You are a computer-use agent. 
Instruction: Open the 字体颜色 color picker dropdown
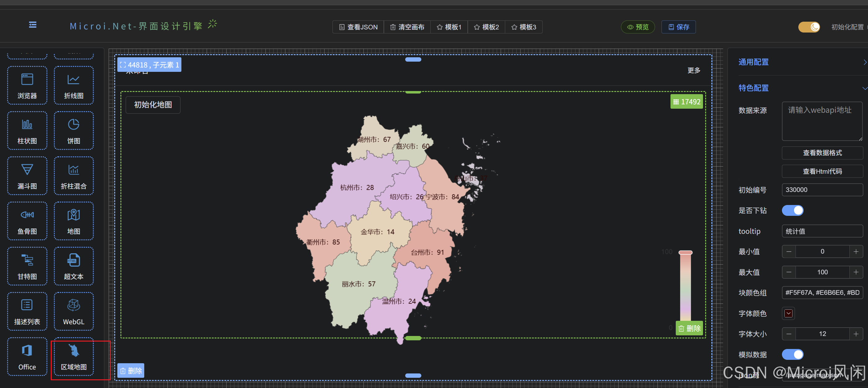tap(788, 313)
